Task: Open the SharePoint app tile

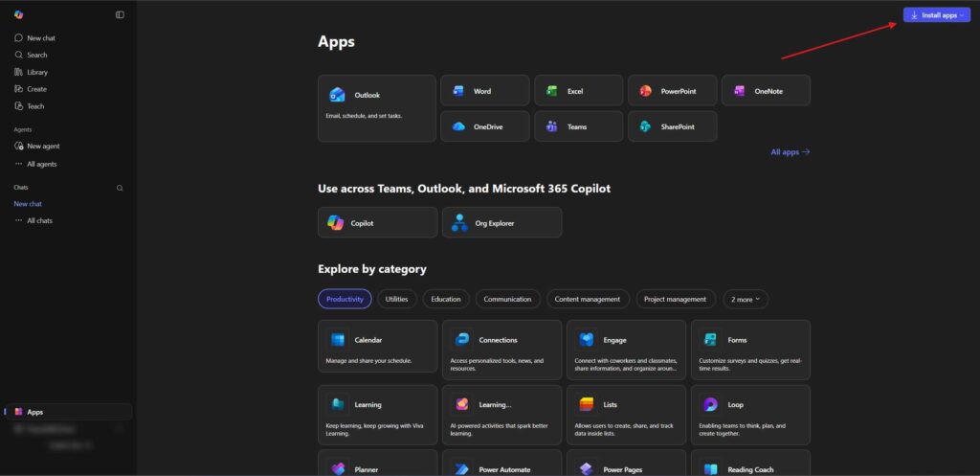Action: click(672, 126)
